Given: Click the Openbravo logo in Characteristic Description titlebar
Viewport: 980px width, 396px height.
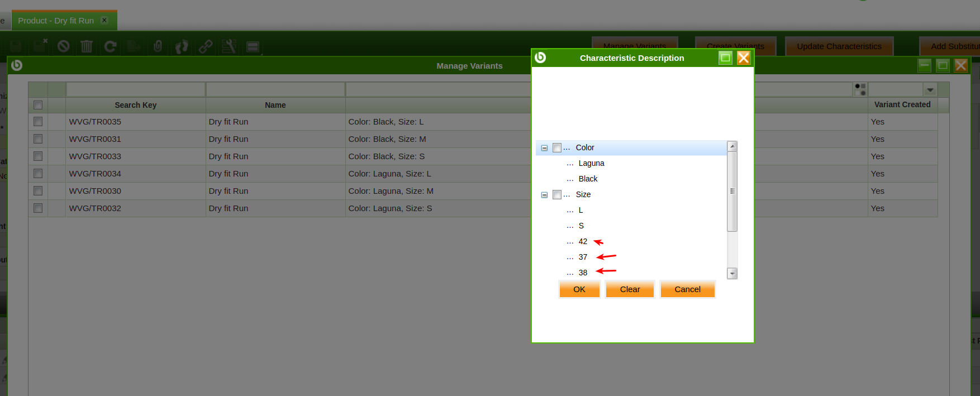Looking at the screenshot, I should (x=540, y=58).
